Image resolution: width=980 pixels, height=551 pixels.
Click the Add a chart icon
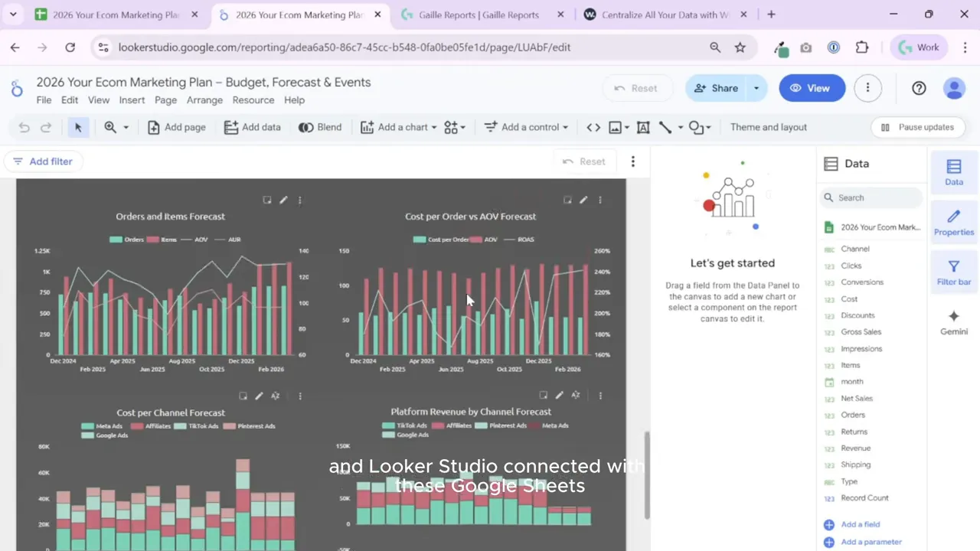point(367,127)
